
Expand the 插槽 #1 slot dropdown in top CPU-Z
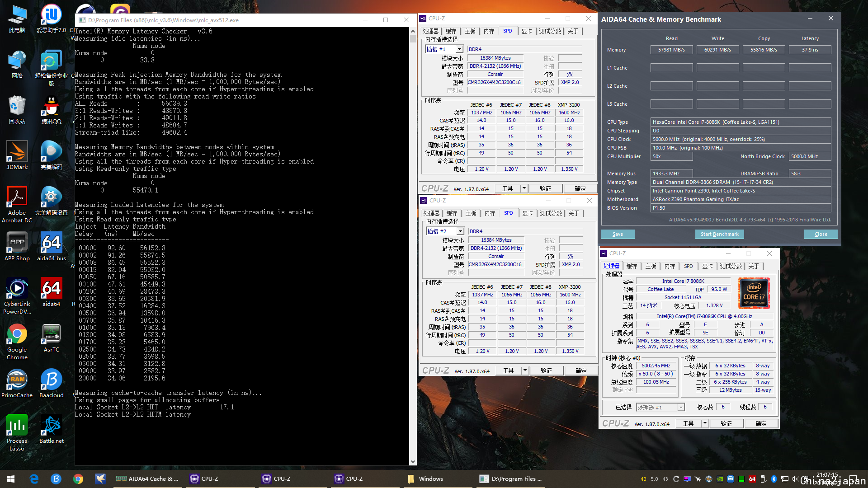pos(459,49)
